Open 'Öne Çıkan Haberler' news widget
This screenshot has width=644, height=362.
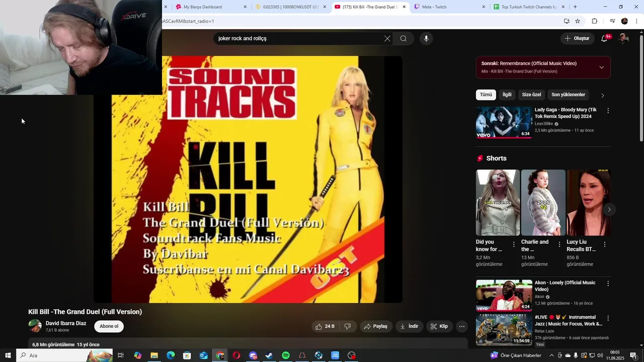tap(516, 355)
